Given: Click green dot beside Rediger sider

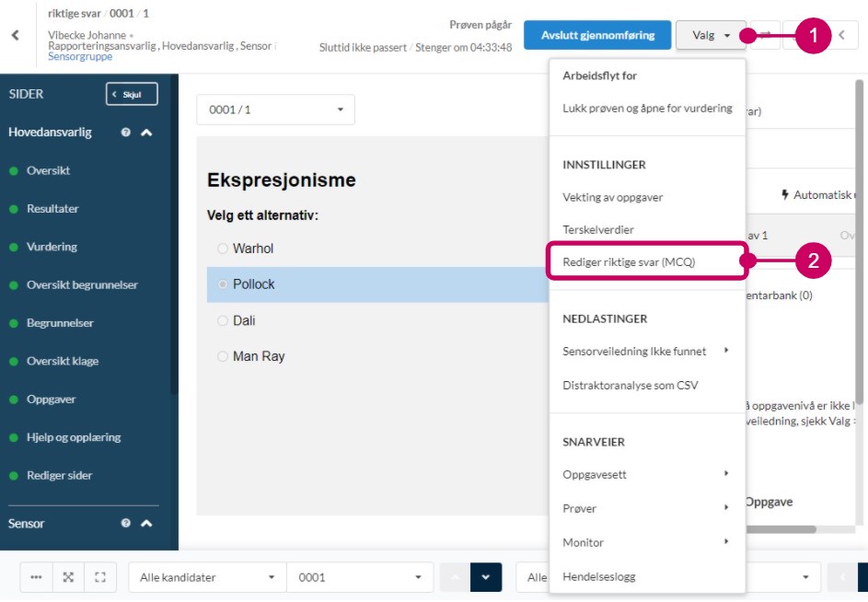Looking at the screenshot, I should (x=14, y=476).
